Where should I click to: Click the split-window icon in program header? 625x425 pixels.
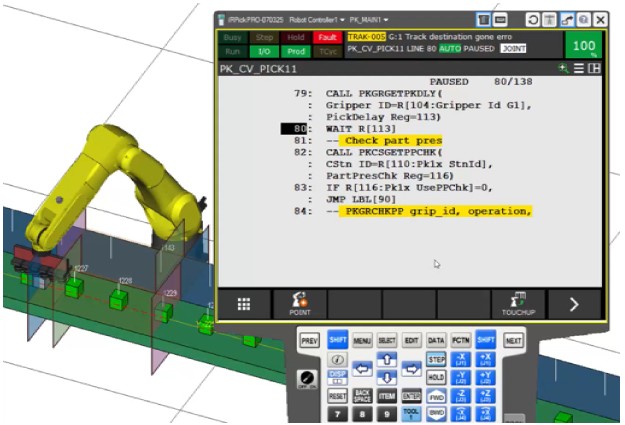(594, 68)
